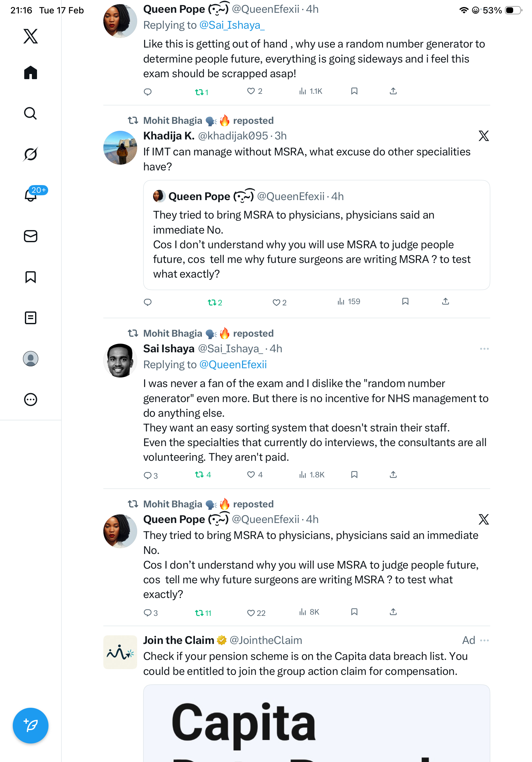532x762 pixels.
Task: Open Queen Pope's quoted post card
Action: [316, 235]
